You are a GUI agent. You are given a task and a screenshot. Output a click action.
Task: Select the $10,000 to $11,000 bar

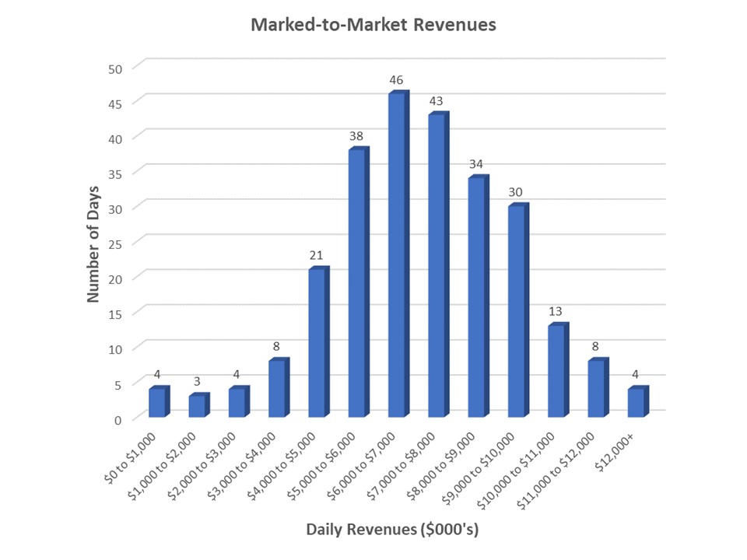click(556, 372)
